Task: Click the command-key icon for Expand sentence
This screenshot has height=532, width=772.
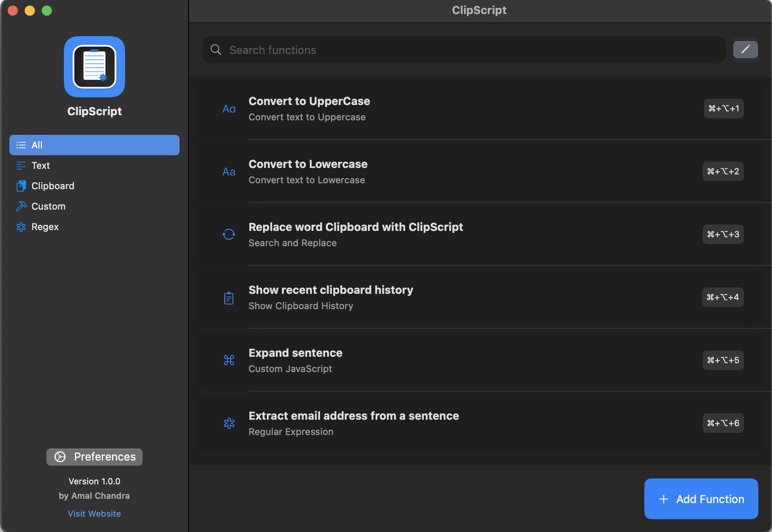Action: (x=229, y=361)
